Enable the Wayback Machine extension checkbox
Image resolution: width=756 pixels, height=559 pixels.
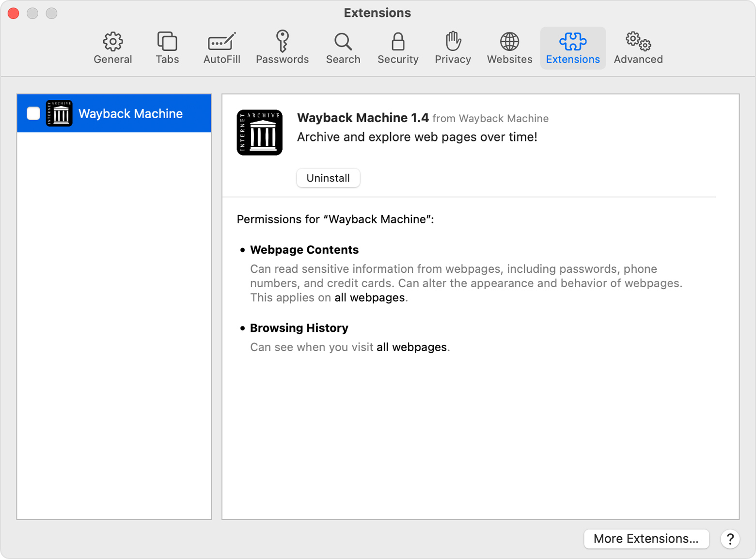tap(33, 113)
